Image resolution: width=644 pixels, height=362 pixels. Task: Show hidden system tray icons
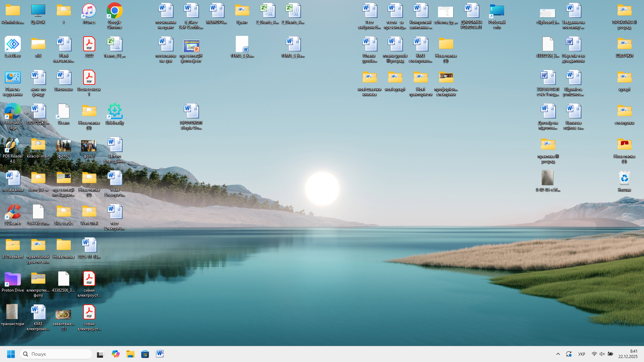point(558,354)
